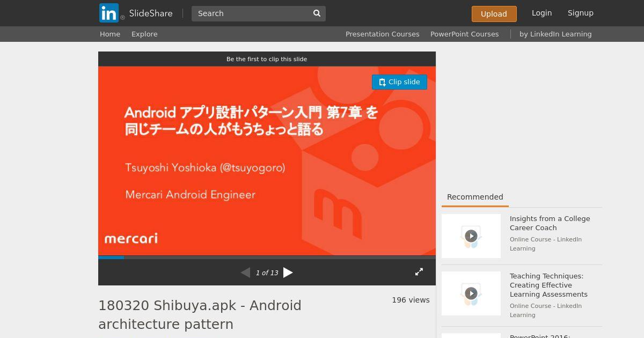Advance to the next slide arrow
The width and height of the screenshot is (644, 338).
pos(288,273)
